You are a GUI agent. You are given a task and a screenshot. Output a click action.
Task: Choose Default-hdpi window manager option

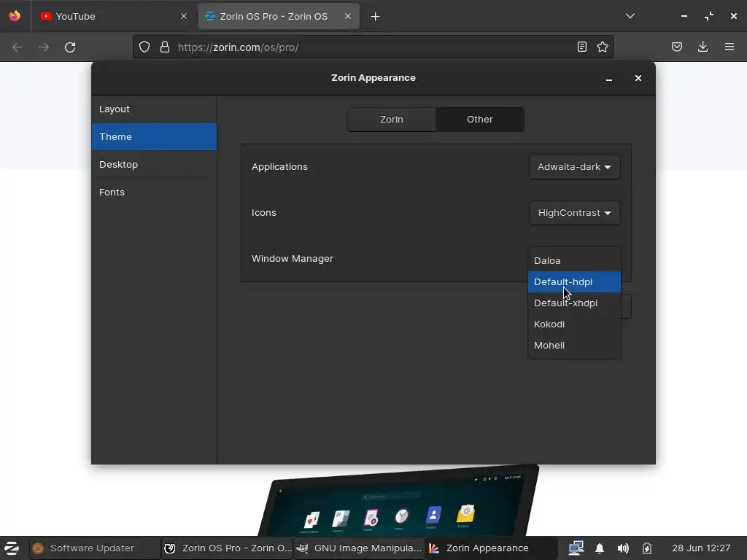575,282
